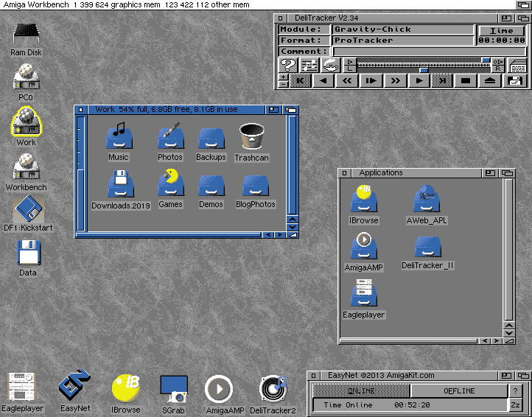Screen dimensions: 532x417
Task: Click Applications window vertical scrollbar
Action: (x=508, y=249)
